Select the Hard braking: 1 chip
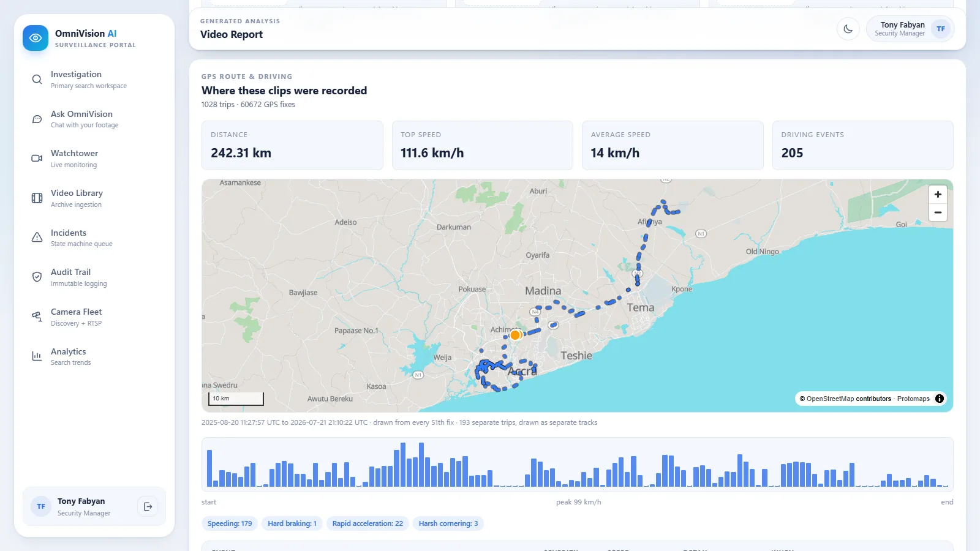The image size is (980, 551). pos(292,523)
